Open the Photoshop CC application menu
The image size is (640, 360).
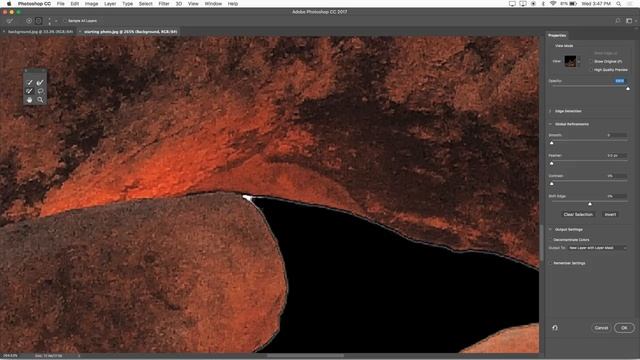(34, 4)
